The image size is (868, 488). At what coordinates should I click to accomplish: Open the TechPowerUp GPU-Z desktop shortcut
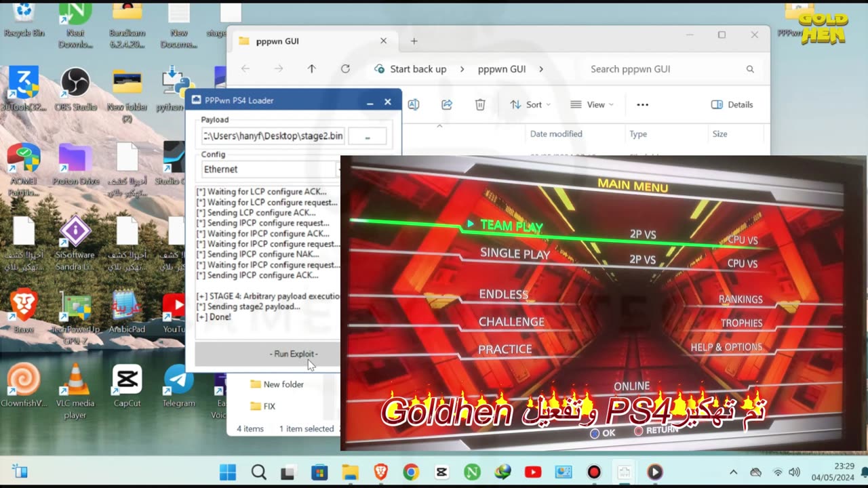75,317
